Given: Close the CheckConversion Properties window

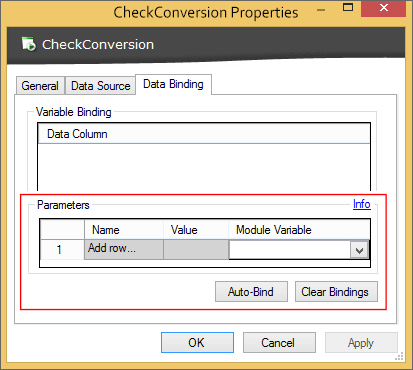Looking at the screenshot, I should point(384,8).
